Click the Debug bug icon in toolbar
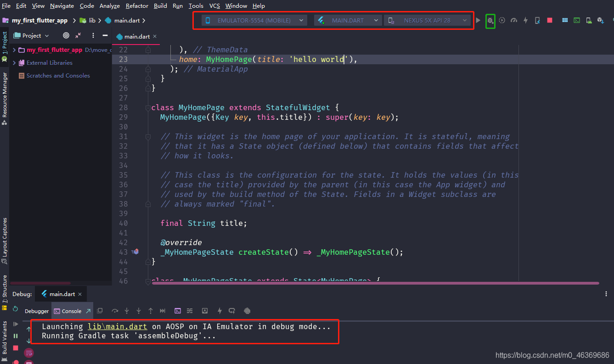The image size is (614, 364). [490, 20]
